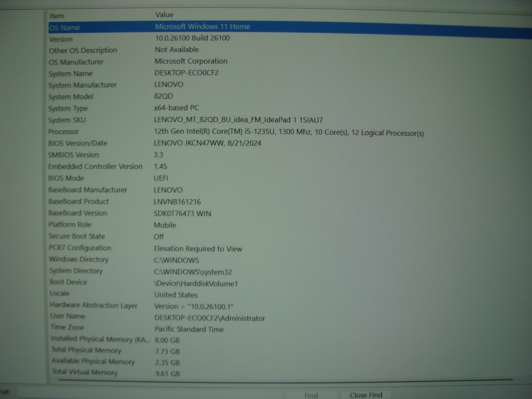Click United States value

[176, 295]
